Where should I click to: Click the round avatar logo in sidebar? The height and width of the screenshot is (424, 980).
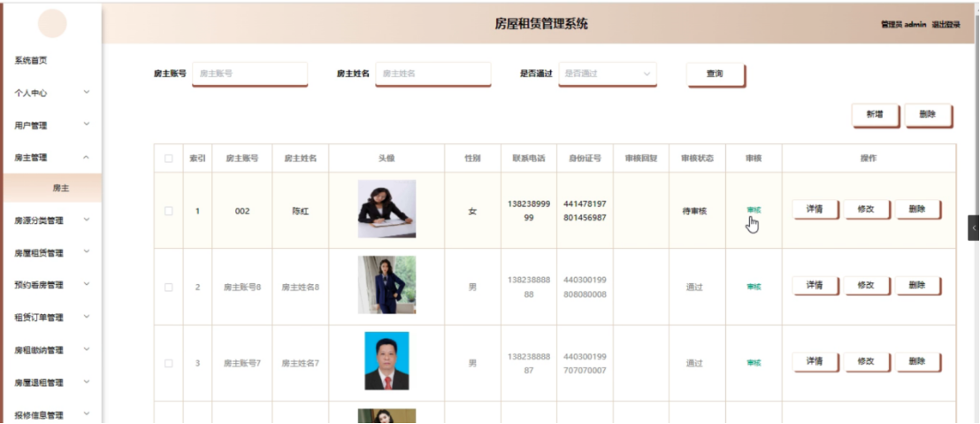click(52, 23)
